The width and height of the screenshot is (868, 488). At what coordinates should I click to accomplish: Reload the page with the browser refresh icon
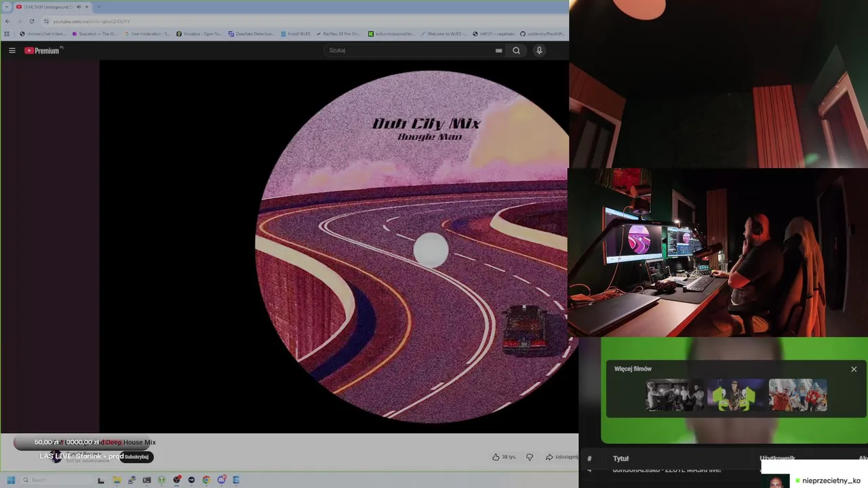tap(31, 21)
